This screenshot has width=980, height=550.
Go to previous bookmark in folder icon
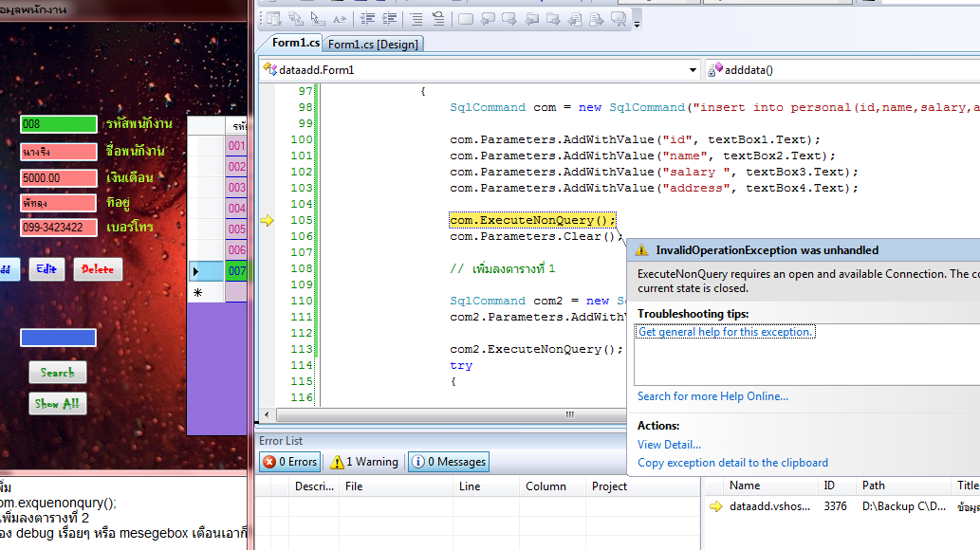click(532, 19)
